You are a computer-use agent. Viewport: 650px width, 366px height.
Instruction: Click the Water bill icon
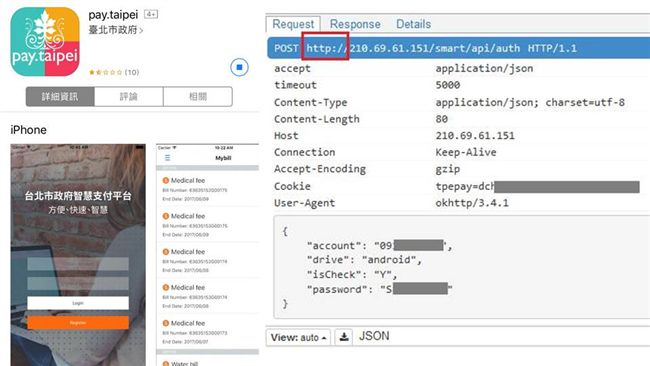tap(166, 364)
